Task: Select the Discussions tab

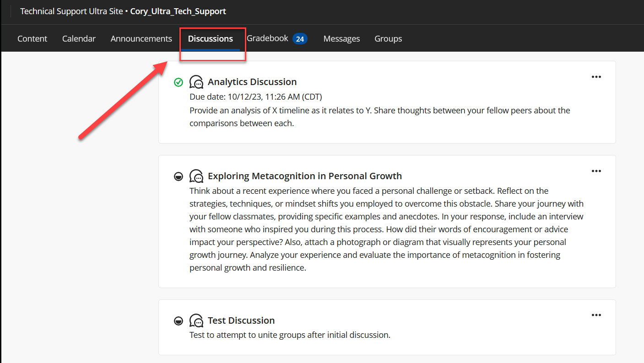Action: tap(211, 38)
